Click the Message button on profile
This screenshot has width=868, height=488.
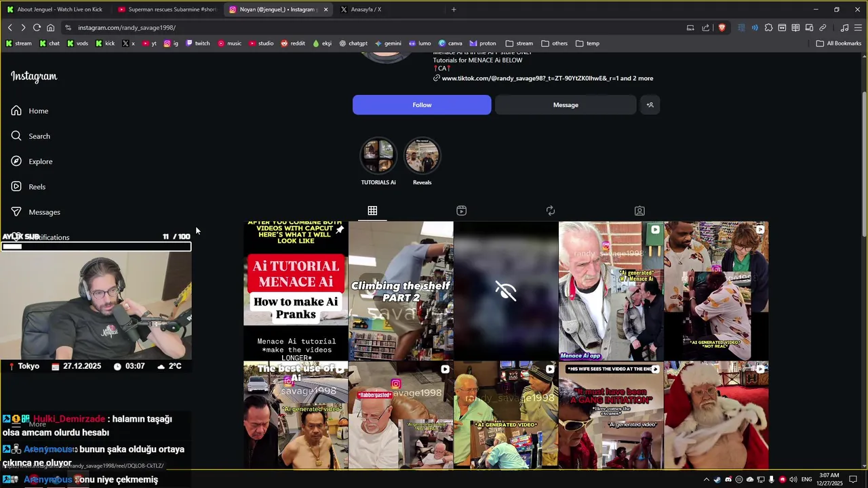tap(566, 105)
